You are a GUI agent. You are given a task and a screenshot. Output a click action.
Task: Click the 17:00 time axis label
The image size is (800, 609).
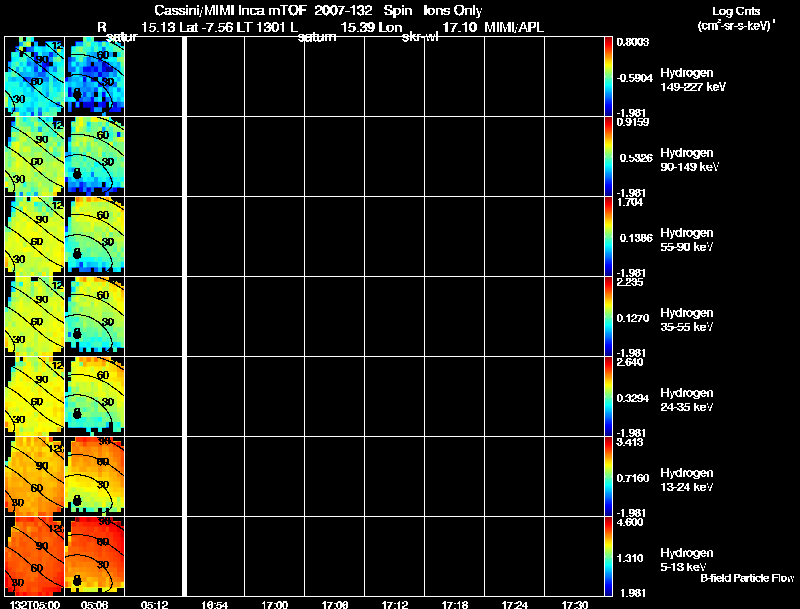click(274, 604)
